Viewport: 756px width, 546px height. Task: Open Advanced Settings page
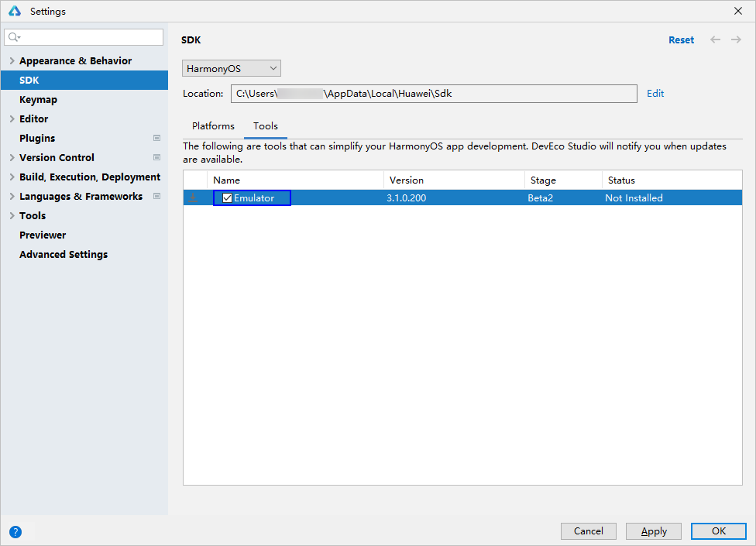click(64, 255)
